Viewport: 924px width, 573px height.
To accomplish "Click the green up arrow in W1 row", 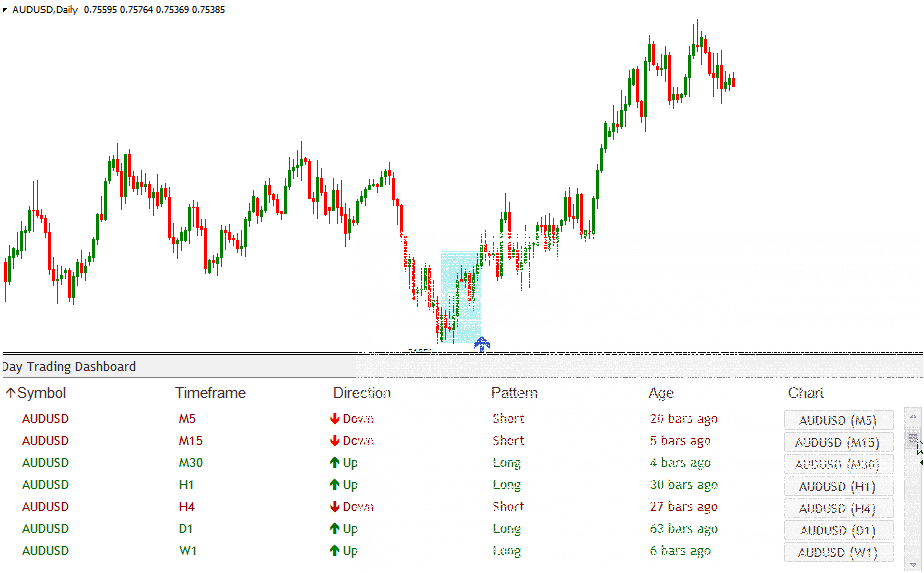I will coord(335,551).
